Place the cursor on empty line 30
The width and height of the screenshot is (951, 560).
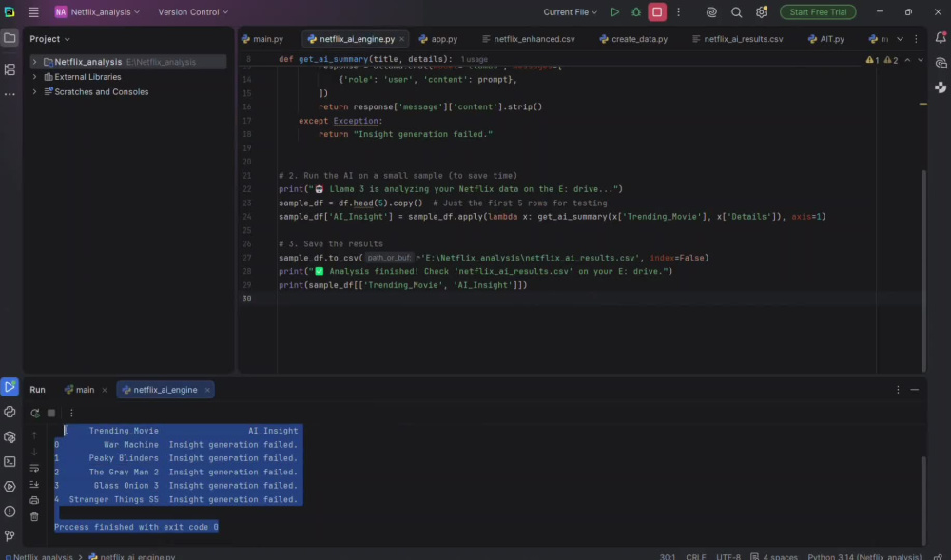coord(576,299)
